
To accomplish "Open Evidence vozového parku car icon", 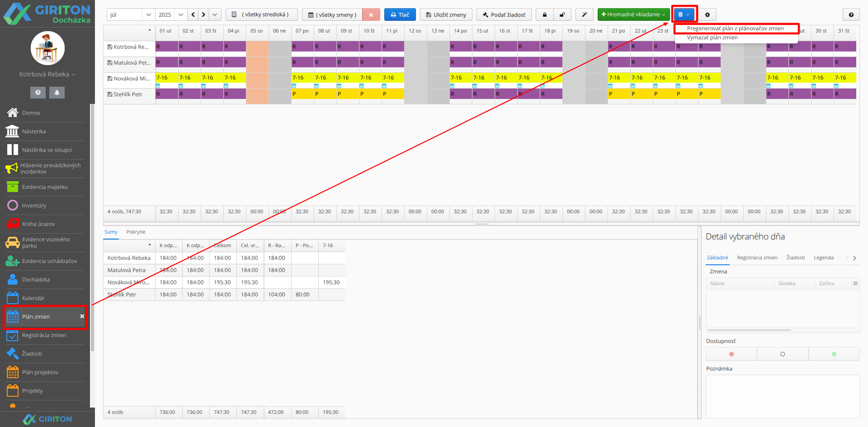I will click(x=13, y=243).
